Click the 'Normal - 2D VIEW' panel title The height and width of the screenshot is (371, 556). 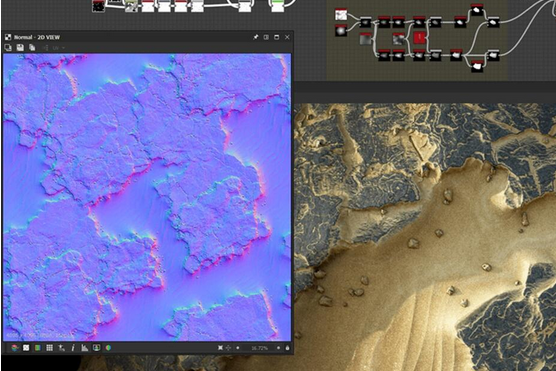click(x=37, y=37)
